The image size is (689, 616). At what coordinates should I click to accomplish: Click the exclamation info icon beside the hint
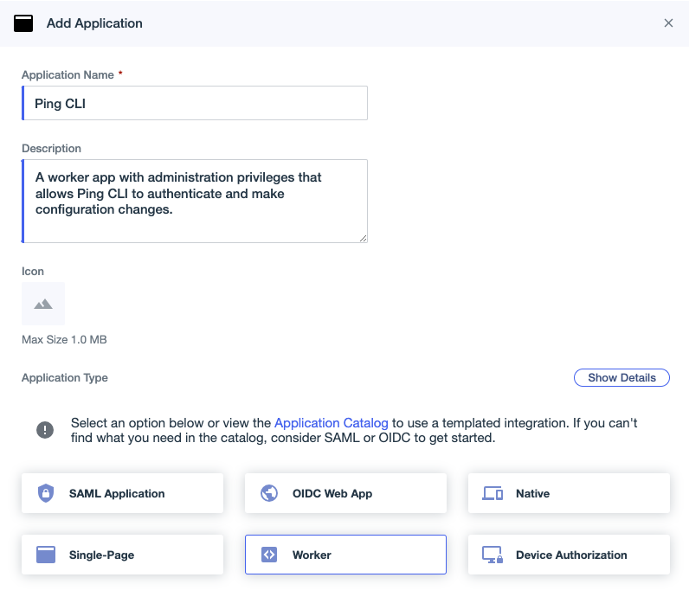click(x=44, y=430)
